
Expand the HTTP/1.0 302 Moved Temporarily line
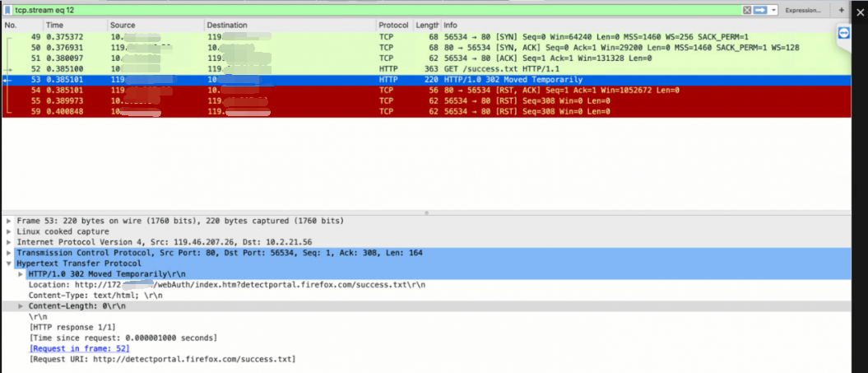pos(21,274)
